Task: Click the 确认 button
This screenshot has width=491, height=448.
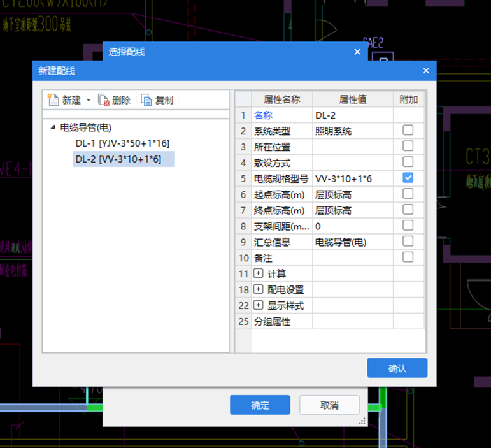Action: point(397,368)
